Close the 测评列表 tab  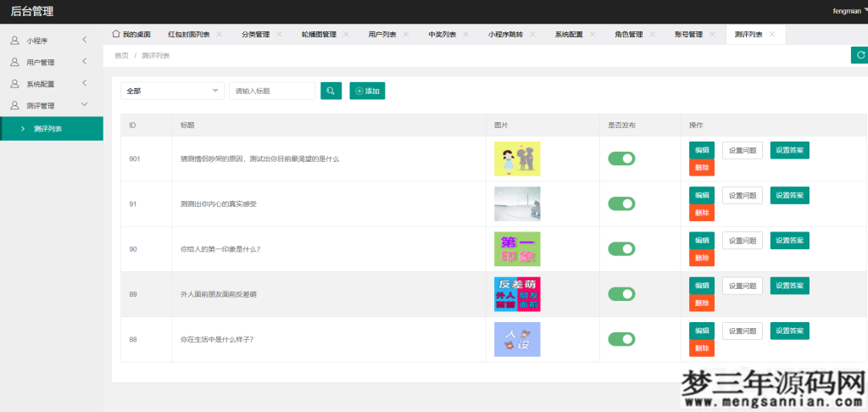(x=772, y=34)
